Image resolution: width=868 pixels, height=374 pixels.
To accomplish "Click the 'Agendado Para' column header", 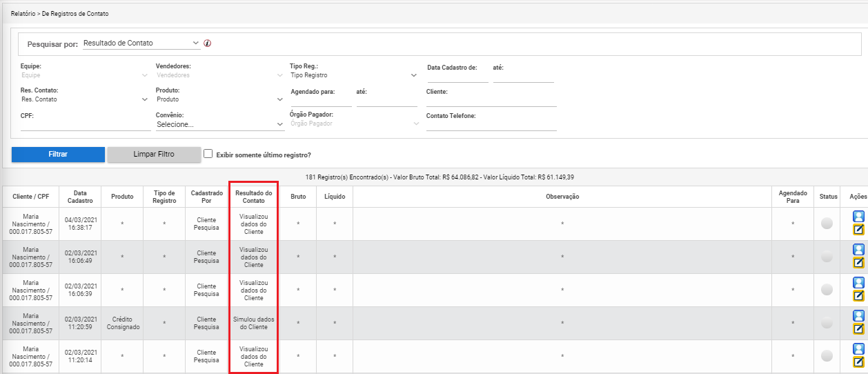I will [x=793, y=197].
